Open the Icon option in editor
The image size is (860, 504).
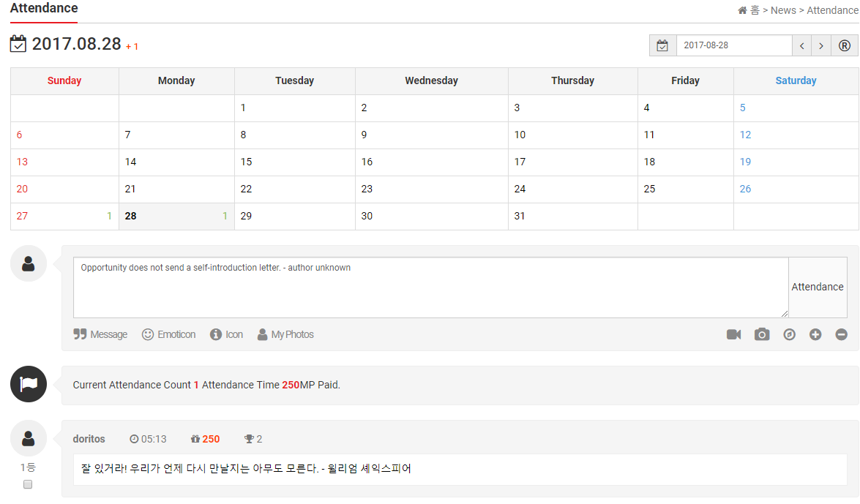pos(226,334)
